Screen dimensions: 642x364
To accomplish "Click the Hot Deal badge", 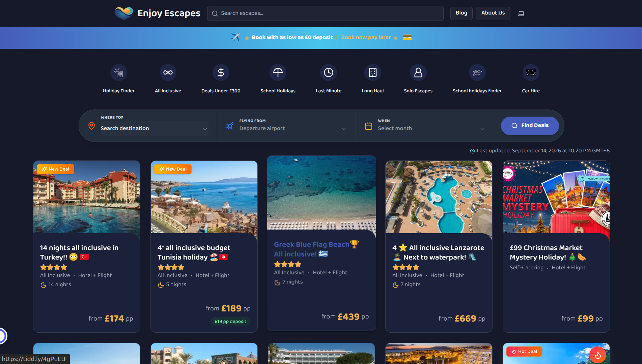I will tap(524, 352).
